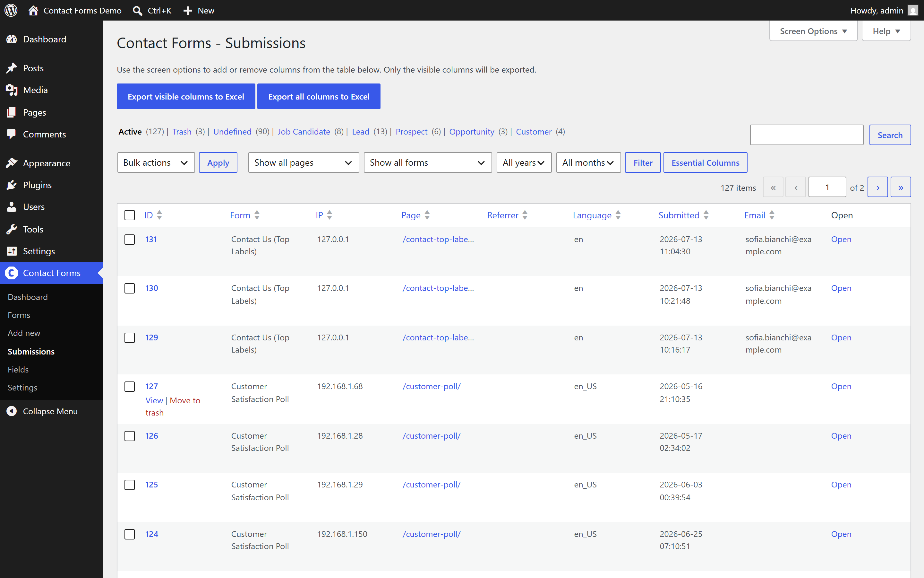Click the plus icon beside New
924x578 pixels.
coord(187,11)
